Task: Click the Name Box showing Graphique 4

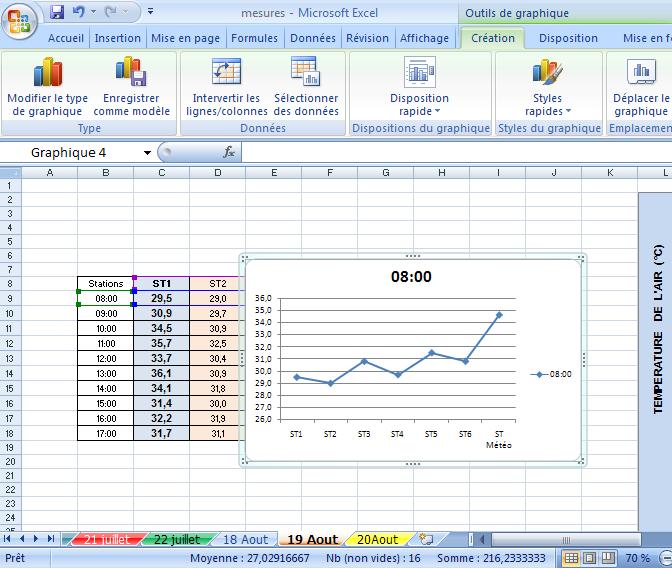Action: click(x=71, y=153)
